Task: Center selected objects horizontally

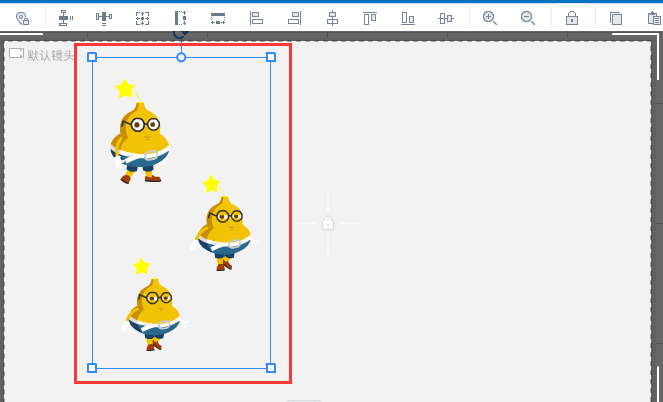Action: pyautogui.click(x=332, y=18)
